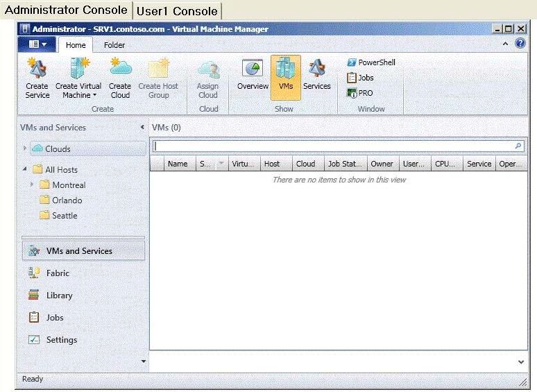The width and height of the screenshot is (537, 392).
Task: Click the Create Service ribbon icon
Action: tap(37, 78)
